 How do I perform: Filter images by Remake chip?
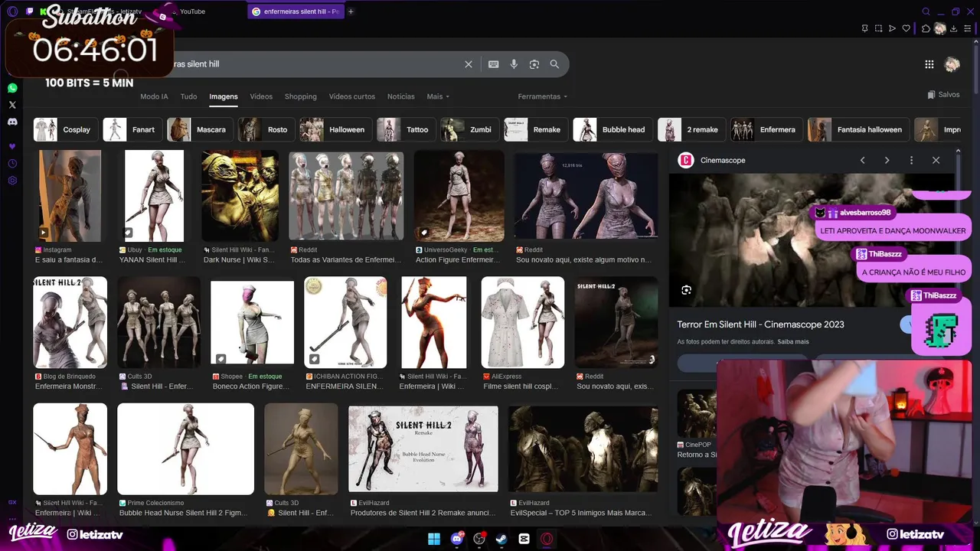(536, 129)
